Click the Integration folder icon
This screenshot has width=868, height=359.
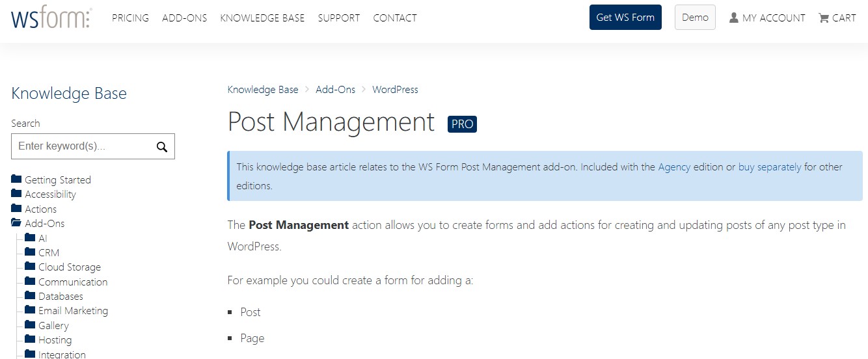click(30, 353)
